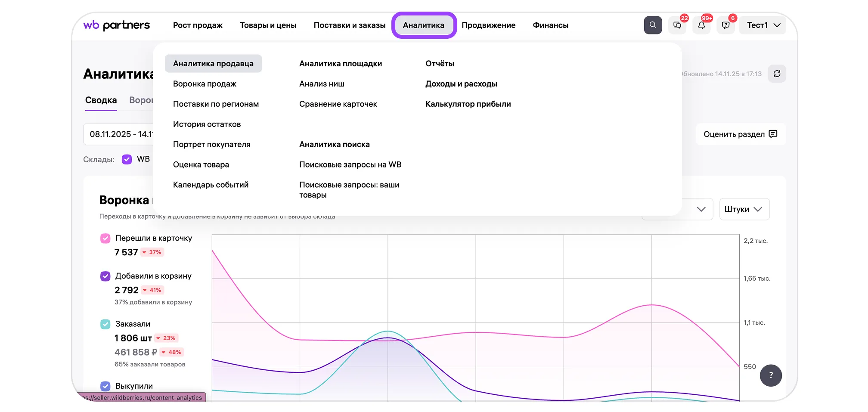
Task: Switch to the Сводка tab
Action: point(101,100)
